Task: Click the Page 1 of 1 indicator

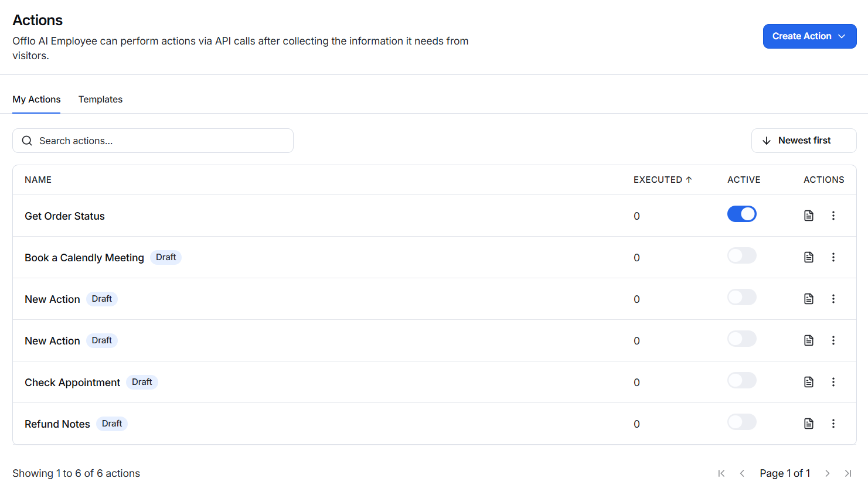Action: [785, 473]
